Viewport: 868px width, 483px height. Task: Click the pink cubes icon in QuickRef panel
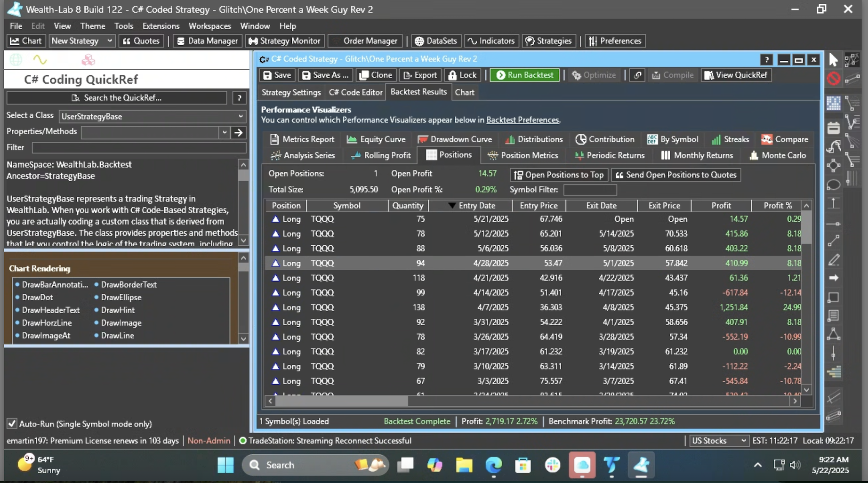tap(88, 60)
